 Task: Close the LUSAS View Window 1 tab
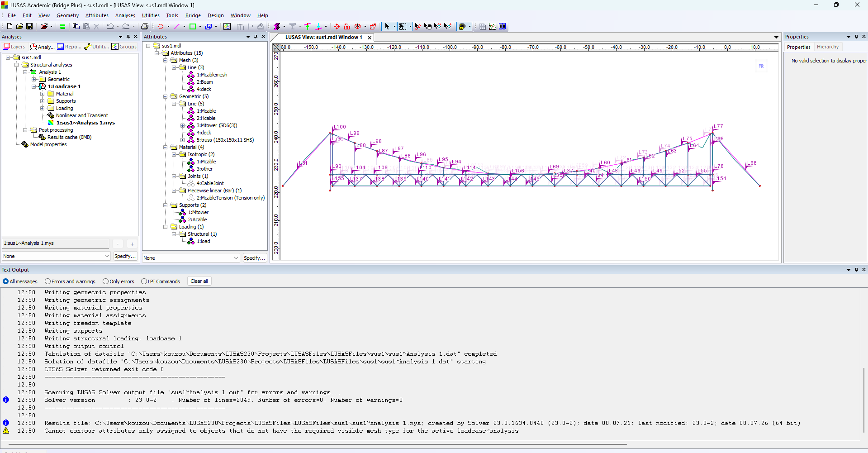point(370,38)
